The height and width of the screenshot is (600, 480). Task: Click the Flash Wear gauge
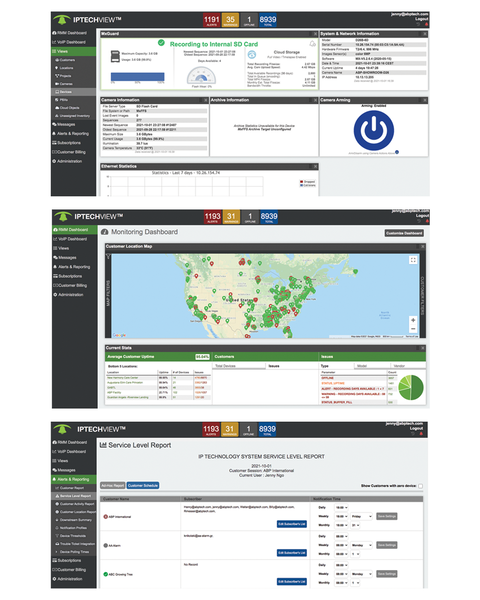201,76
